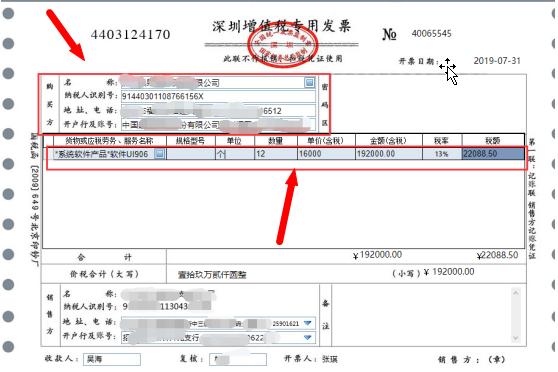Expand seller address and phone dropdown
The width and height of the screenshot is (558, 372).
point(308,323)
